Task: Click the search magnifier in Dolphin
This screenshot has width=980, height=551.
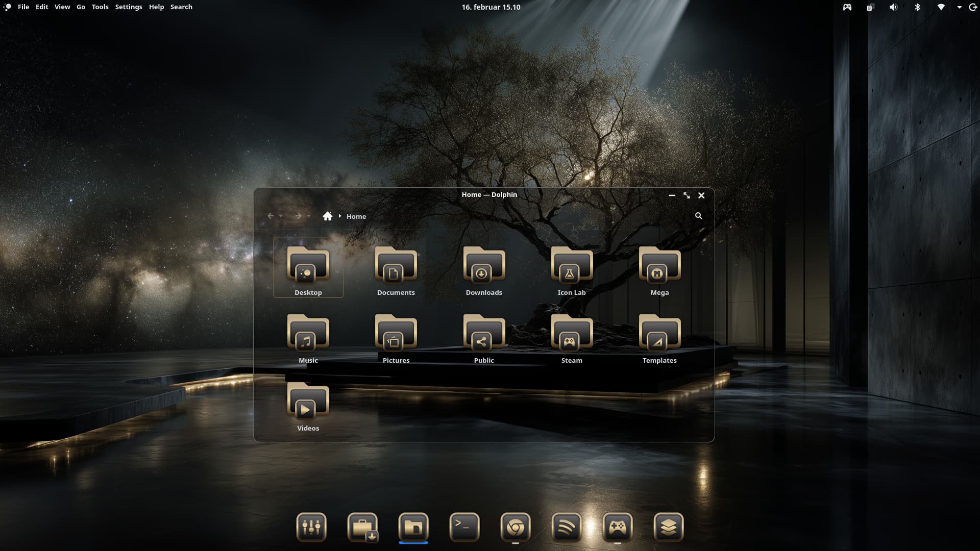Action: (698, 216)
